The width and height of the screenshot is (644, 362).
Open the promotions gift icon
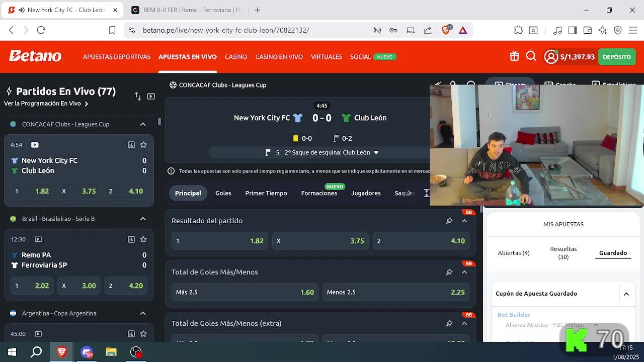point(514,57)
